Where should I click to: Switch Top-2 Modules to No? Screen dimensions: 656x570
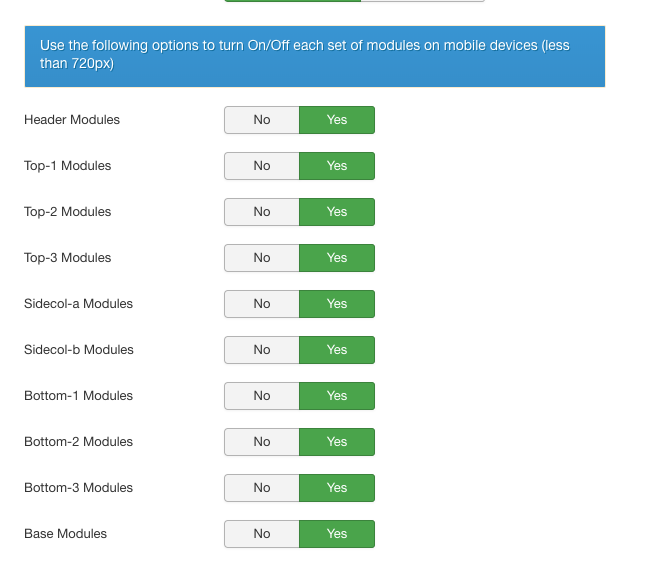(262, 212)
